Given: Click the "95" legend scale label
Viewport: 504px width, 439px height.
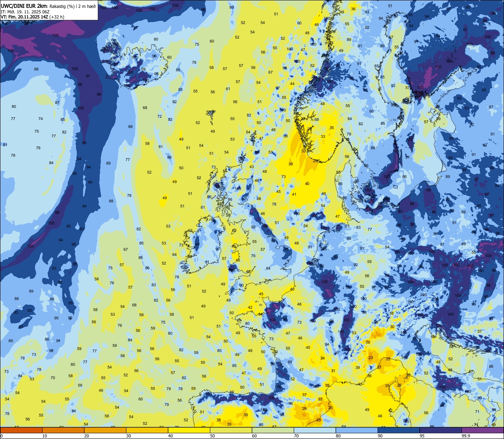Looking at the screenshot, I should pyautogui.click(x=422, y=435).
